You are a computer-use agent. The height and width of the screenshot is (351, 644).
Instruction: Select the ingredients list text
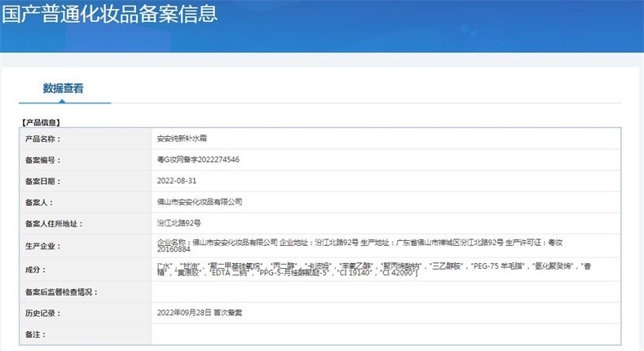coord(374,270)
